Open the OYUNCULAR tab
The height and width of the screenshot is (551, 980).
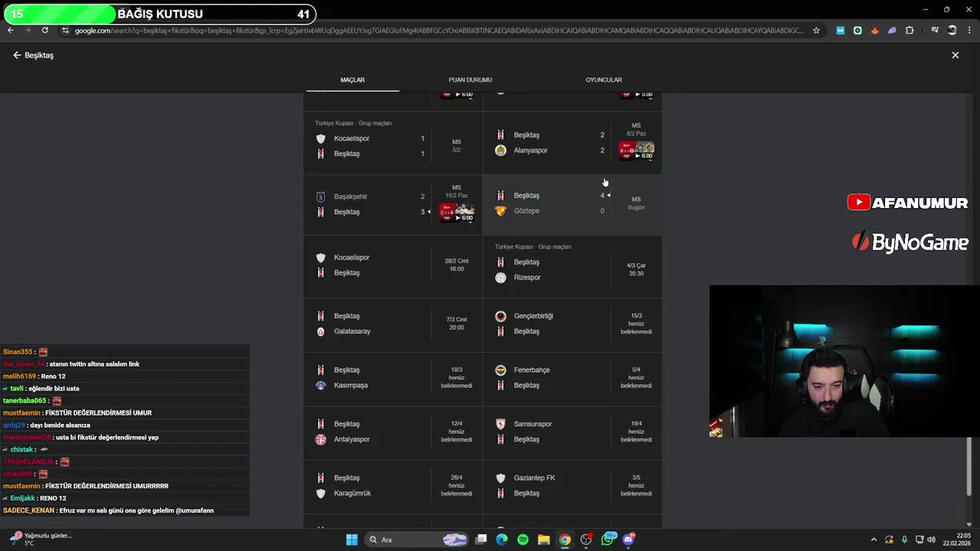(603, 80)
